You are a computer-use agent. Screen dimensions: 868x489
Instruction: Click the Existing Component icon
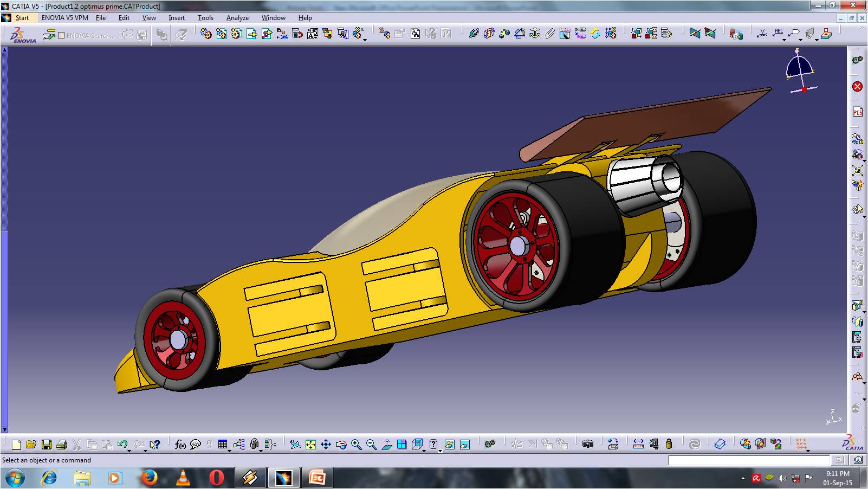pos(251,34)
